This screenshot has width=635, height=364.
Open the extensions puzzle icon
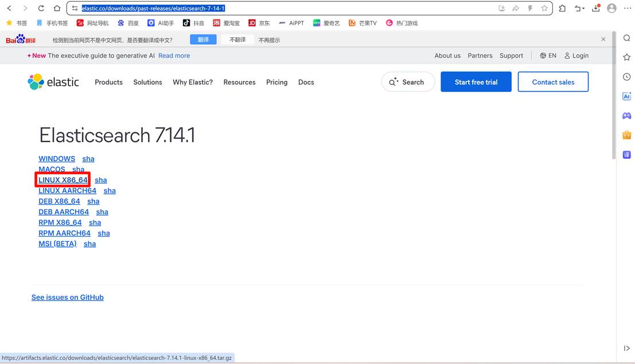562,8
